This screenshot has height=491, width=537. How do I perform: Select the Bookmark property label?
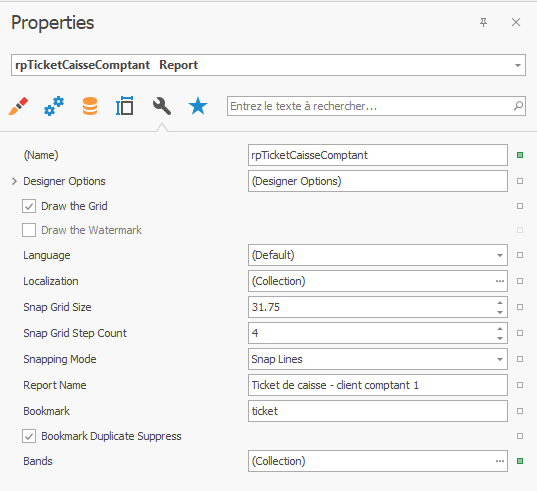click(46, 411)
